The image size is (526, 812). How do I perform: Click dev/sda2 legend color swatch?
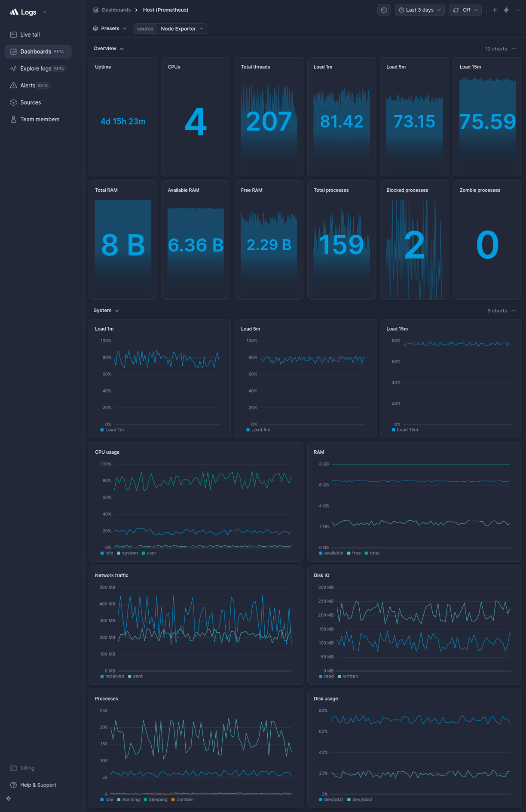tap(349, 800)
